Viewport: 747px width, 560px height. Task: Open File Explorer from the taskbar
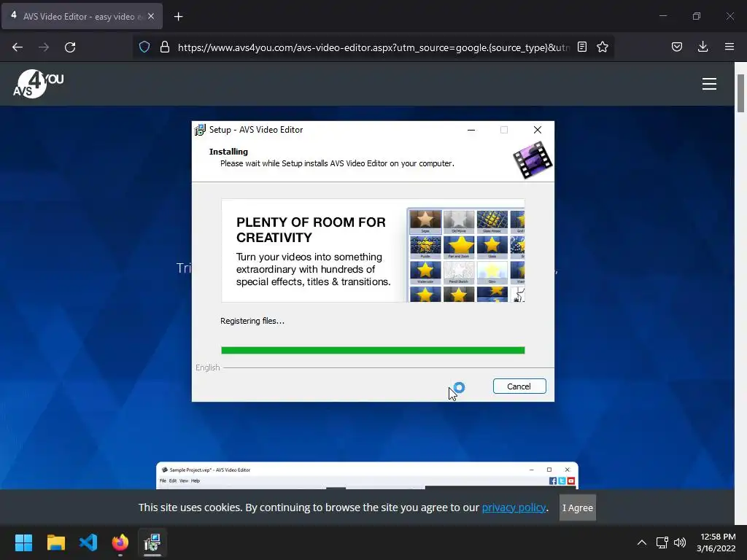(x=55, y=542)
